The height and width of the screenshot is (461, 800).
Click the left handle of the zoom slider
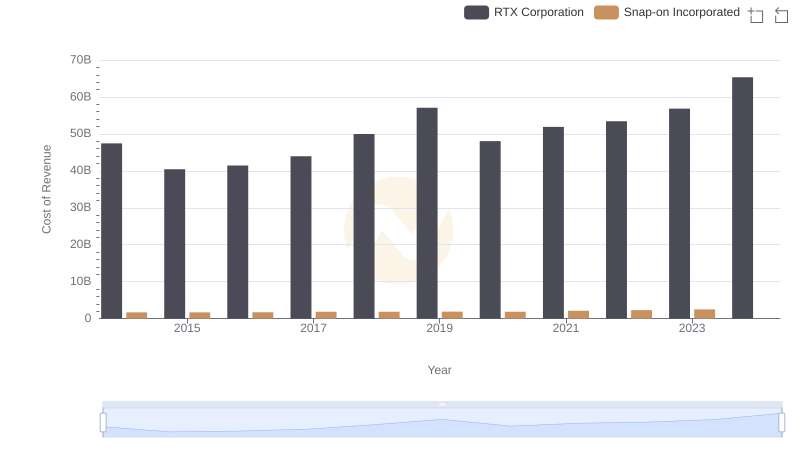pyautogui.click(x=103, y=422)
